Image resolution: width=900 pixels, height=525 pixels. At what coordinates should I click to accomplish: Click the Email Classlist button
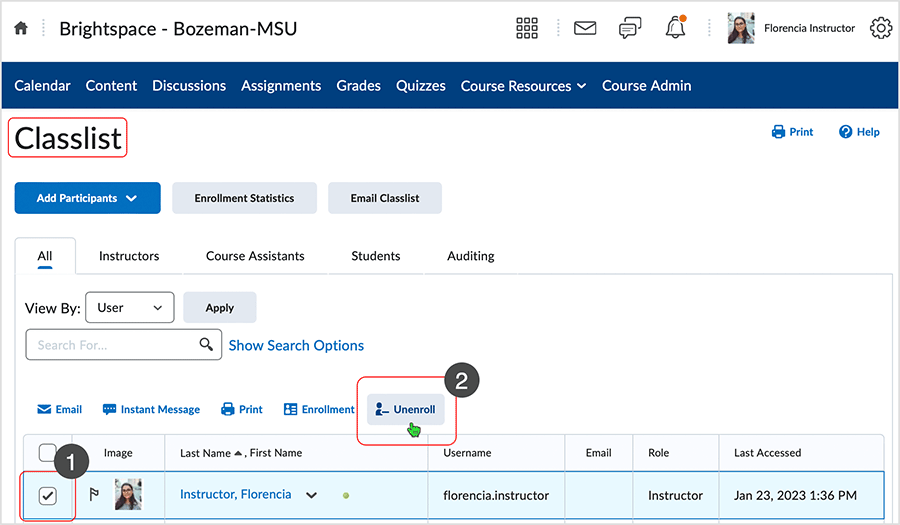[385, 198]
